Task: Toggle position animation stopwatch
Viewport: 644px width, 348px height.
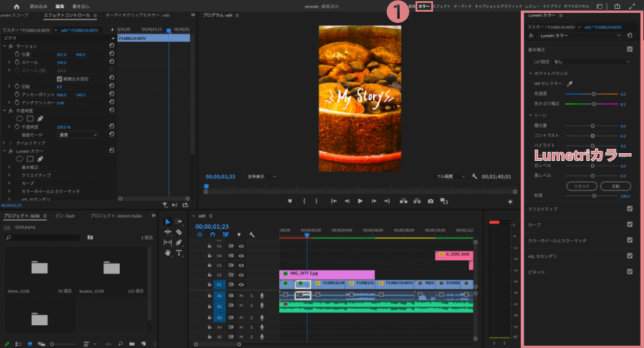Action: (x=17, y=54)
